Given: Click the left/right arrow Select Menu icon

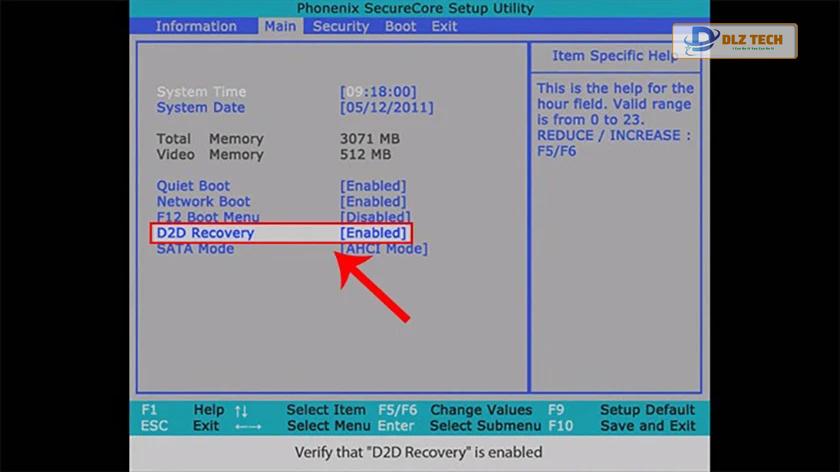Looking at the screenshot, I should point(248,427).
